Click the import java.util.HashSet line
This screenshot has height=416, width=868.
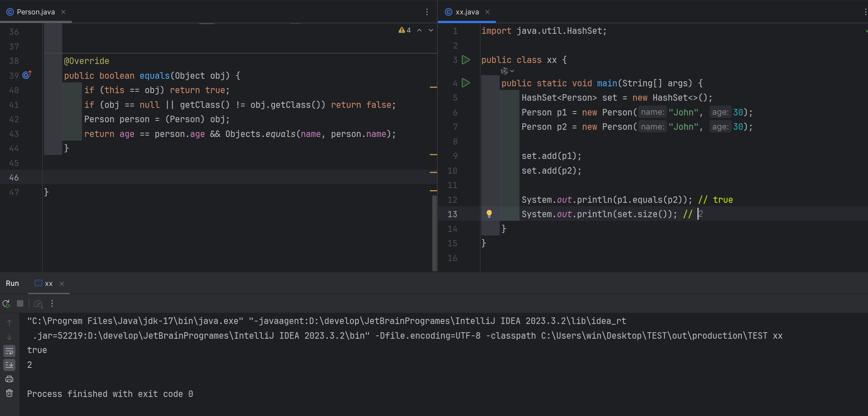(544, 31)
